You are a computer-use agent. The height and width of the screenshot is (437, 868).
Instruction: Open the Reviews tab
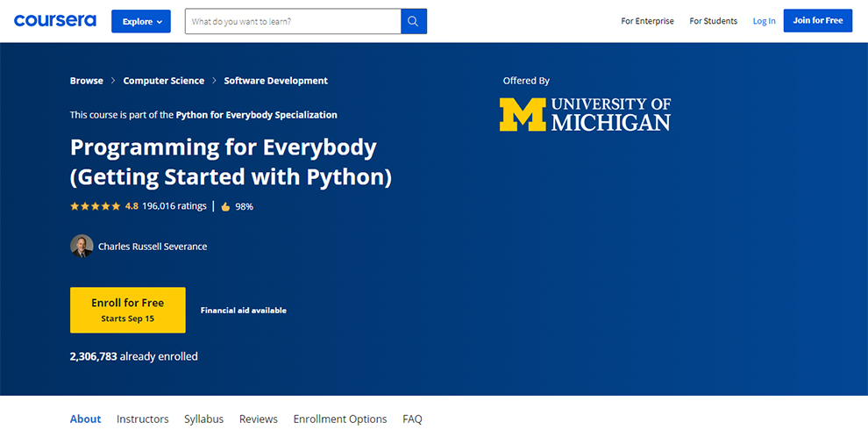coord(258,419)
